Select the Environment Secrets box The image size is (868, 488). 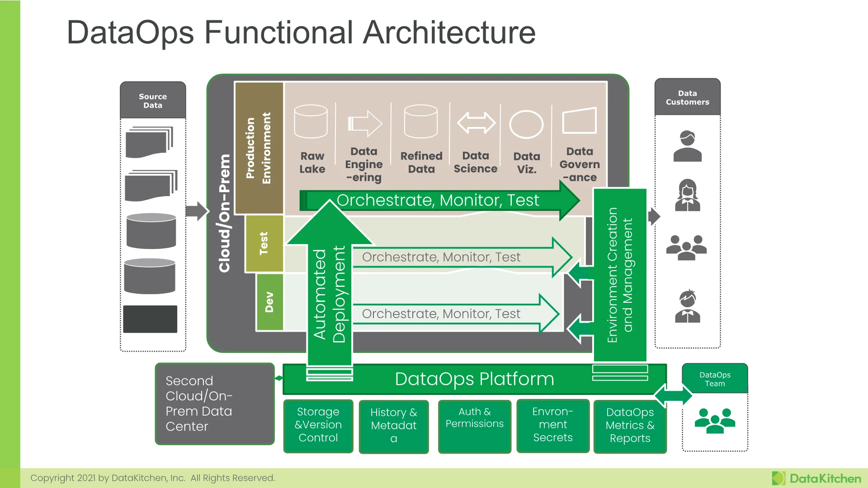(553, 426)
